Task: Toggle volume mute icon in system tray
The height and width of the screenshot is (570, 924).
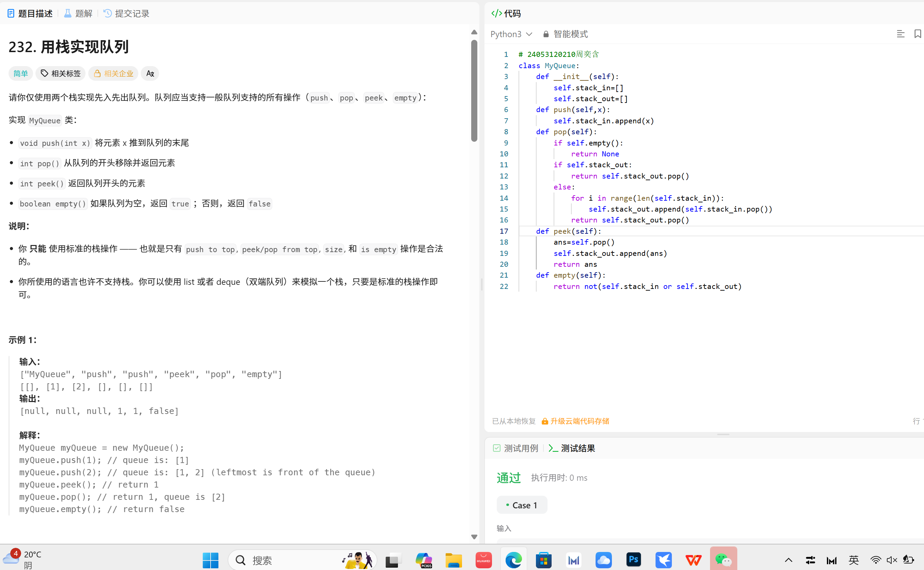Action: [892, 560]
